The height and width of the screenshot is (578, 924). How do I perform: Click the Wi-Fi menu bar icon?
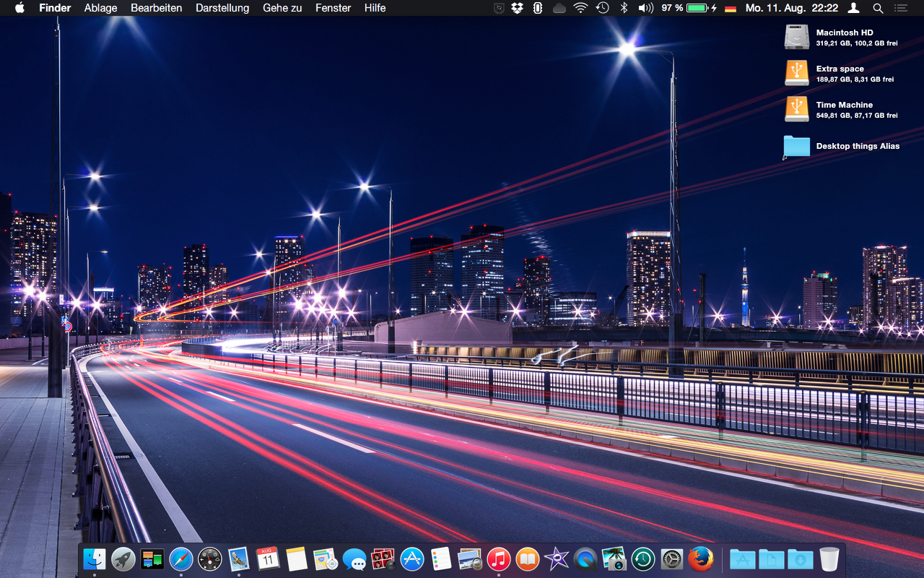580,8
